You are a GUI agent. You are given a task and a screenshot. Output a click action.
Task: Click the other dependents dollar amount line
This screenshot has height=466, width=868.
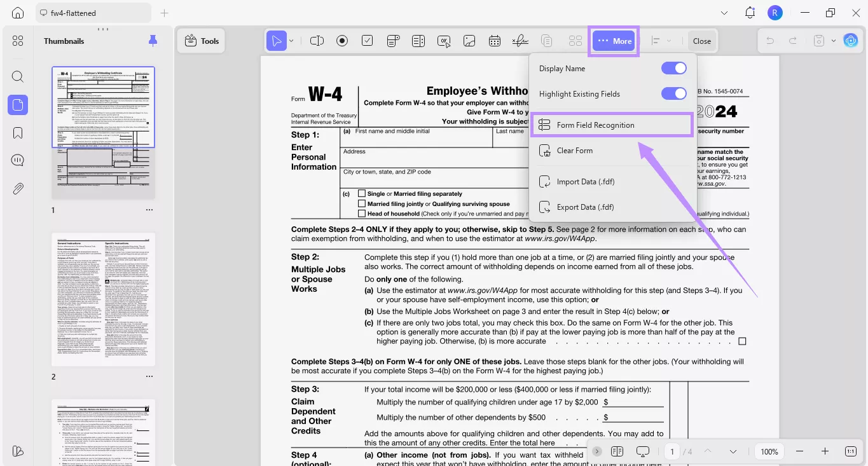point(633,417)
